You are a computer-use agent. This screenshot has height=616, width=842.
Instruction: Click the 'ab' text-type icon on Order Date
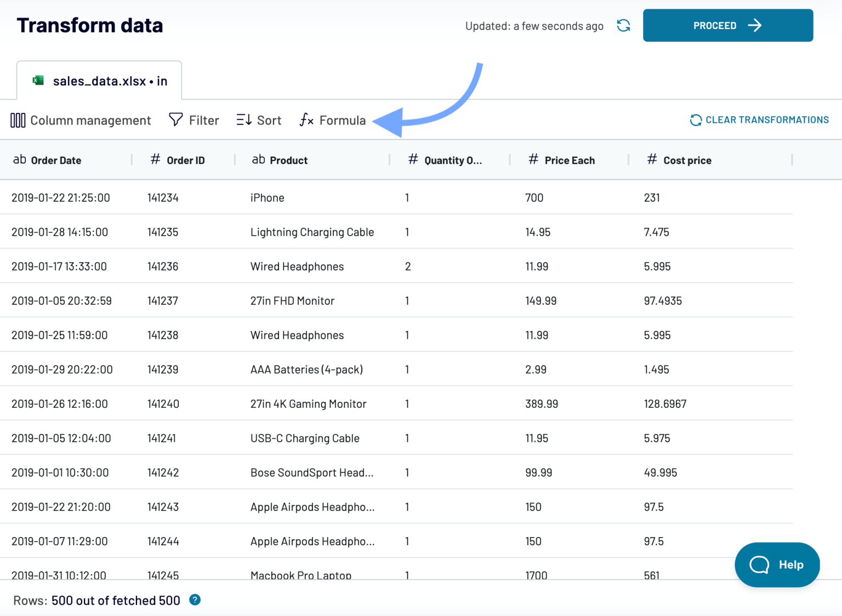[x=20, y=159]
